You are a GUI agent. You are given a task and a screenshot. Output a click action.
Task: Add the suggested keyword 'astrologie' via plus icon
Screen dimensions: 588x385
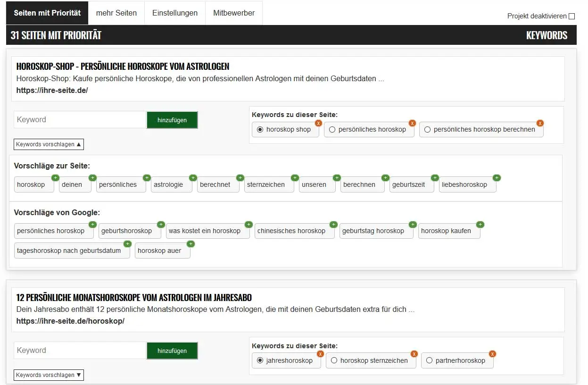coord(193,178)
